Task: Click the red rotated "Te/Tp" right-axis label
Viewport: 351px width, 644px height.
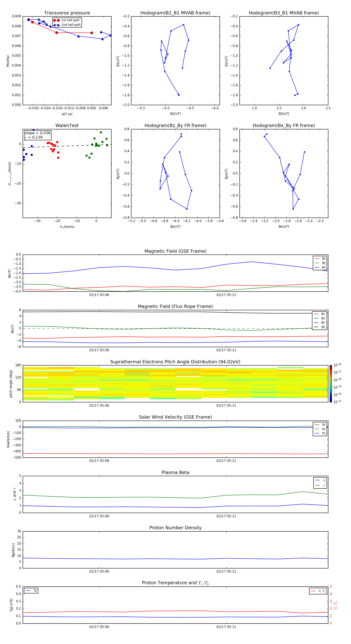Action: (x=336, y=605)
